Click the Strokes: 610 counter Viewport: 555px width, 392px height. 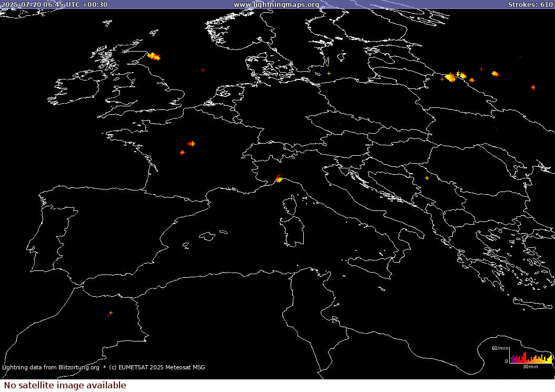(530, 5)
